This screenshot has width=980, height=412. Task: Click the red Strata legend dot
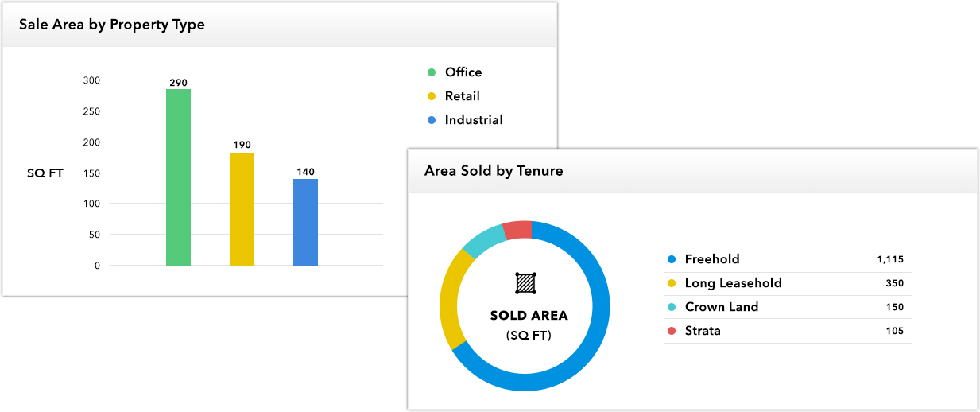[672, 331]
